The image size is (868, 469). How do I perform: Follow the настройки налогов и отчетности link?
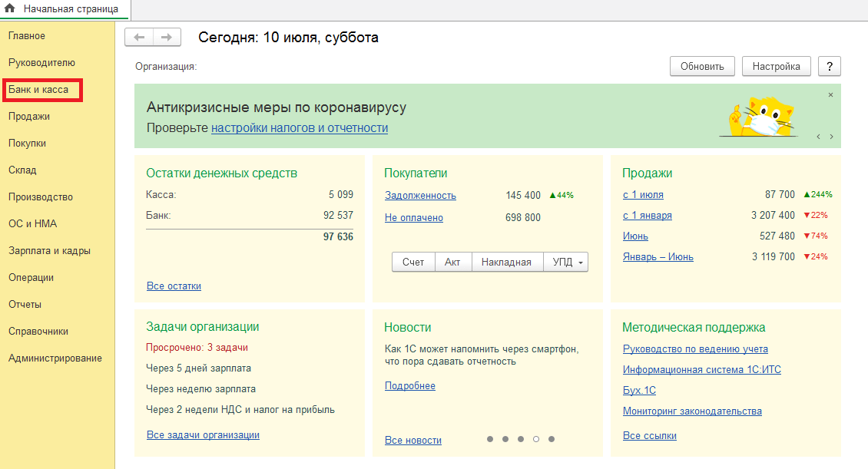pos(300,128)
